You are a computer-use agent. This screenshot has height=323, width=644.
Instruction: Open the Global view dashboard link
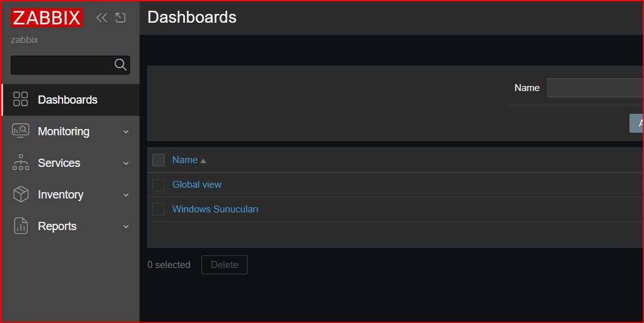click(197, 185)
